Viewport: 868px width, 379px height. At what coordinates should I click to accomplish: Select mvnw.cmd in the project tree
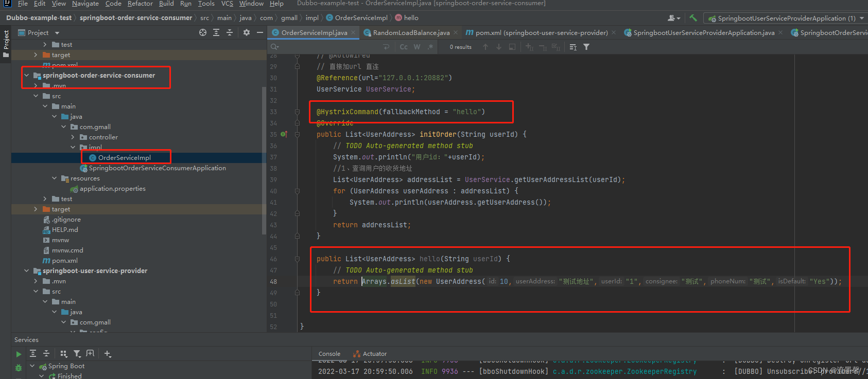tap(67, 250)
